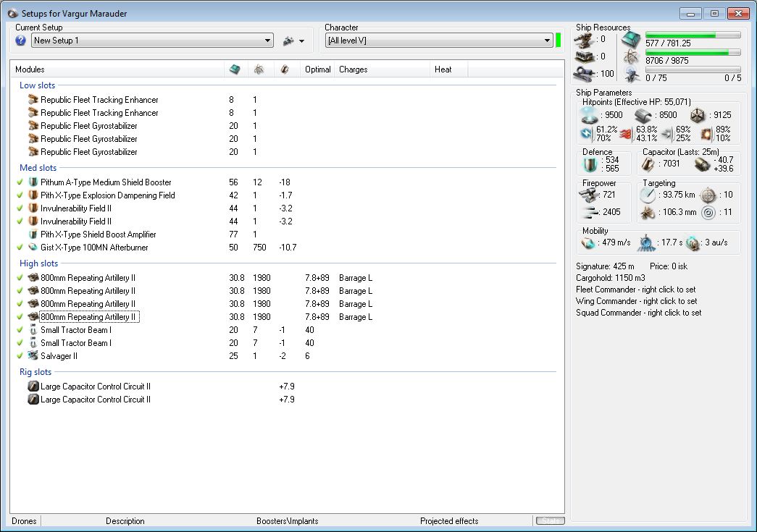Click the Gist X-Type 100MN Afterburner icon
This screenshot has width=757, height=532.
[x=33, y=248]
